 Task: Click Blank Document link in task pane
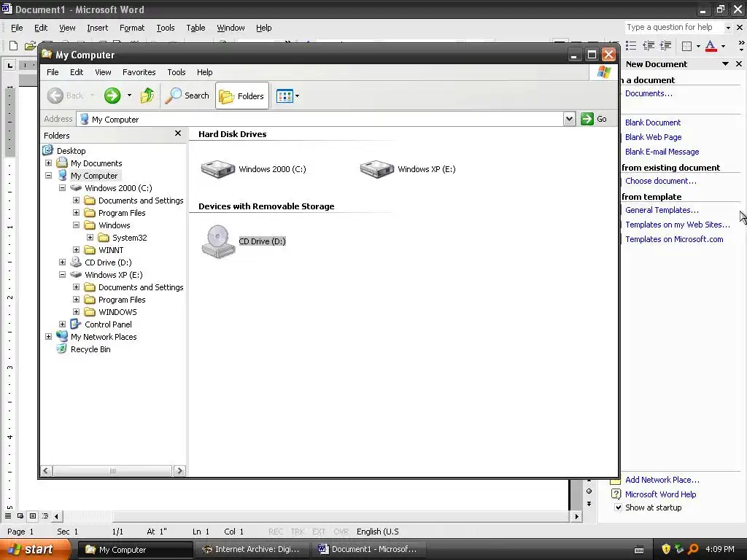point(653,122)
